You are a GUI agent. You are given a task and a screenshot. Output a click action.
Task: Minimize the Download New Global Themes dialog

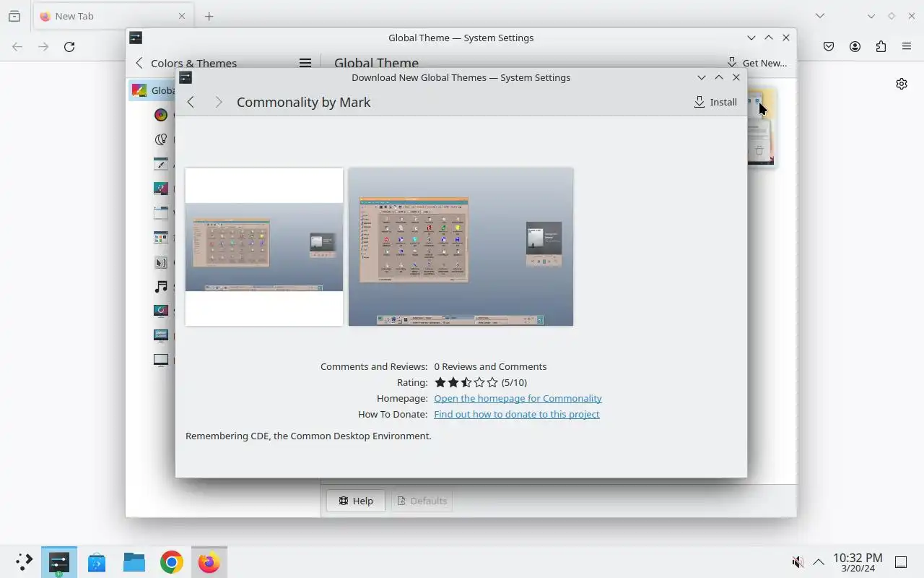coord(701,77)
